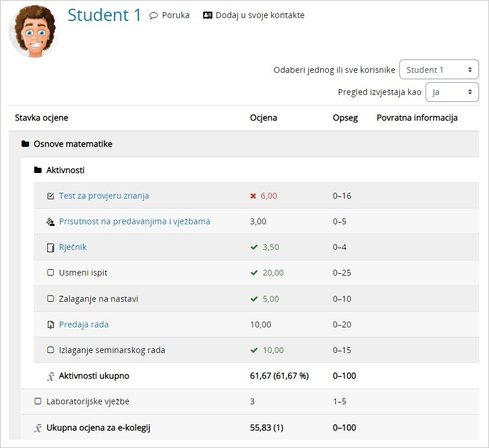Screen dimensions: 489x448
Task: Open the Rječnik activity link
Action: click(x=73, y=247)
